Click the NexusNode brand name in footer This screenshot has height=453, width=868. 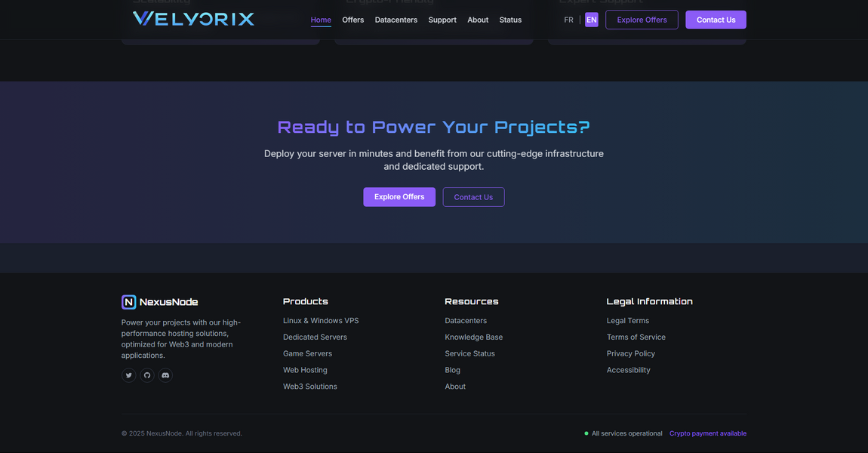pyautogui.click(x=169, y=302)
